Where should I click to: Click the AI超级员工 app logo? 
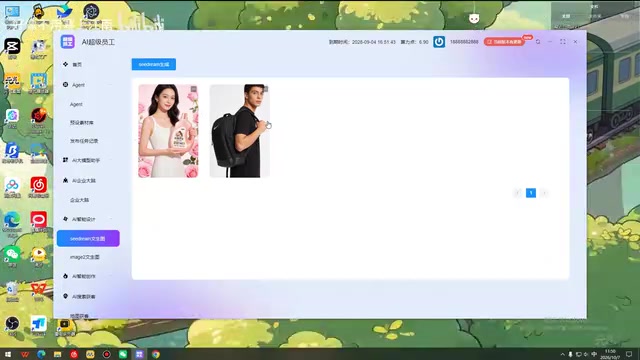pyautogui.click(x=67, y=42)
